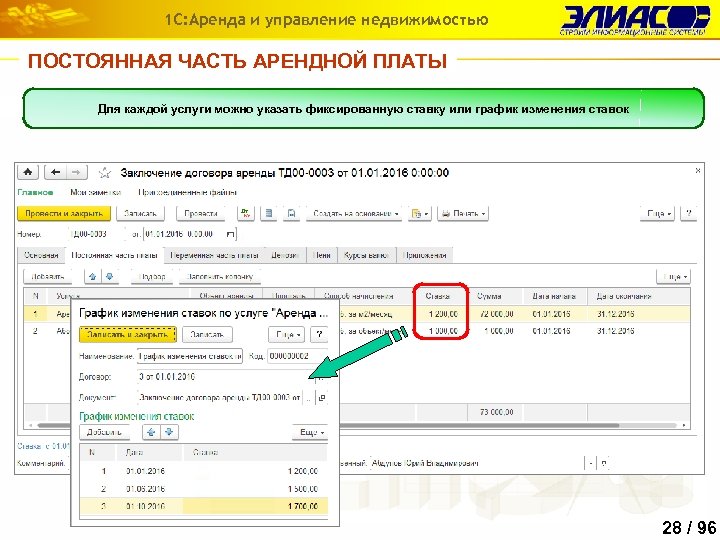This screenshot has height=540, width=720.
Task: Click the document report icon after Дт/Кт
Action: tap(269, 214)
